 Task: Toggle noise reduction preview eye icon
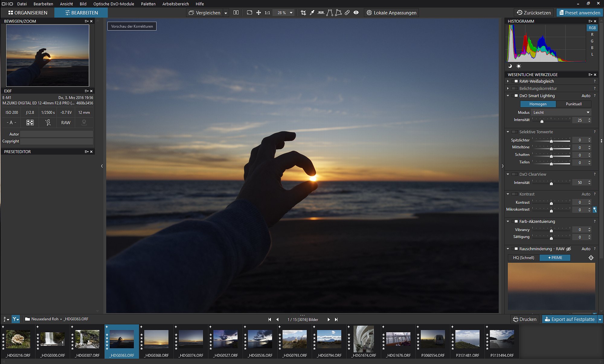tap(568, 249)
